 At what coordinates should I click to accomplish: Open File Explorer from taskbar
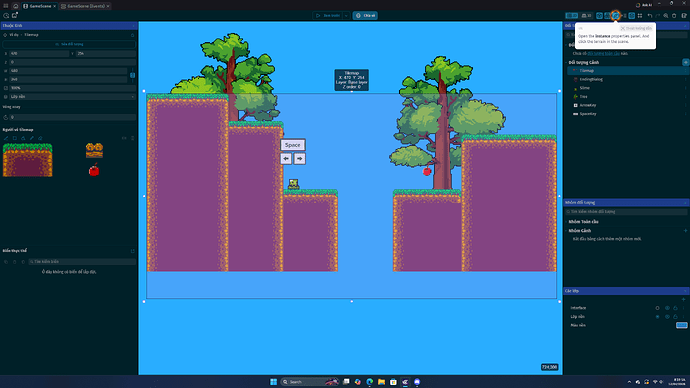coord(381,382)
